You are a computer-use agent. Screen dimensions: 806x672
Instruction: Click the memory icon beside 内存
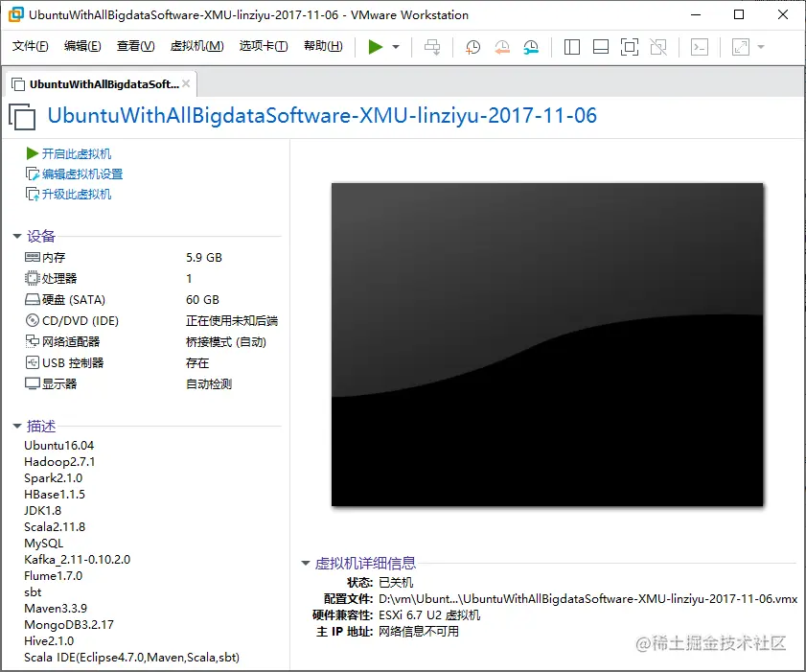(32, 257)
